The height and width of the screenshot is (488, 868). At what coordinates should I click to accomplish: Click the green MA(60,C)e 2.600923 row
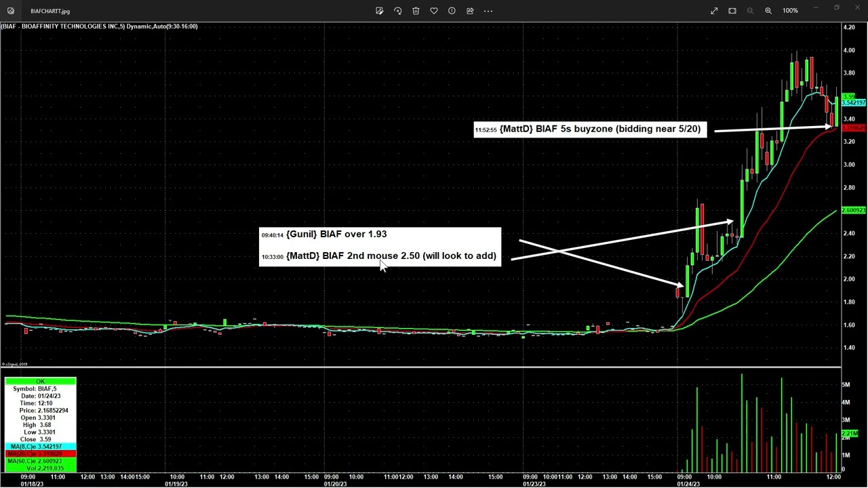click(41, 462)
